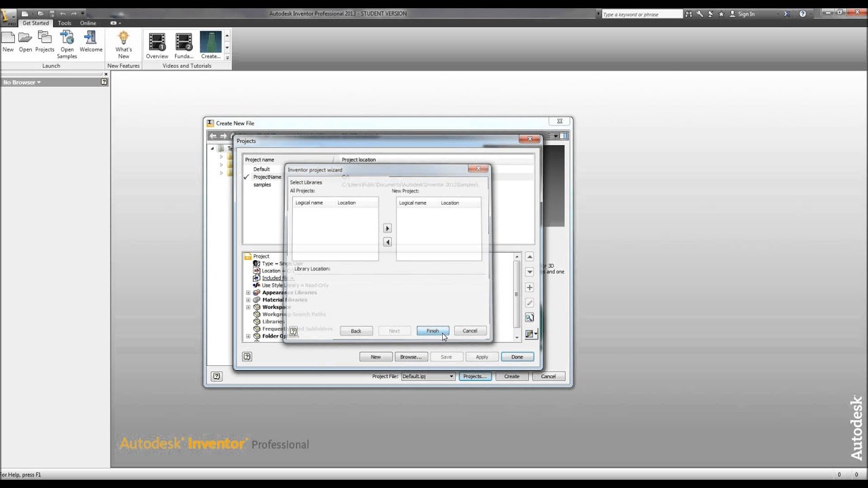
Task: Click the project wizard help icon
Action: (293, 331)
